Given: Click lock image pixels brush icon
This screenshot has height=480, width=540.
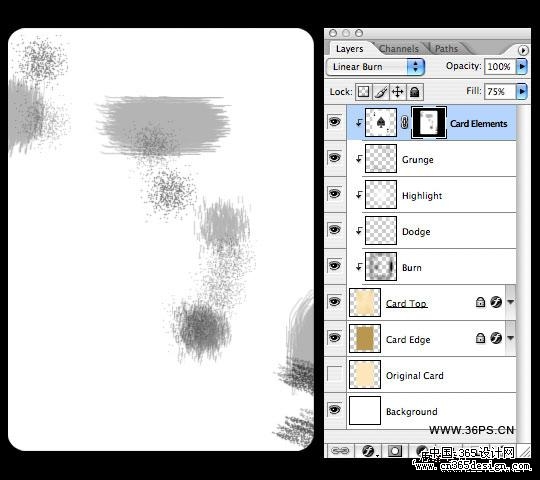Looking at the screenshot, I should click(381, 92).
